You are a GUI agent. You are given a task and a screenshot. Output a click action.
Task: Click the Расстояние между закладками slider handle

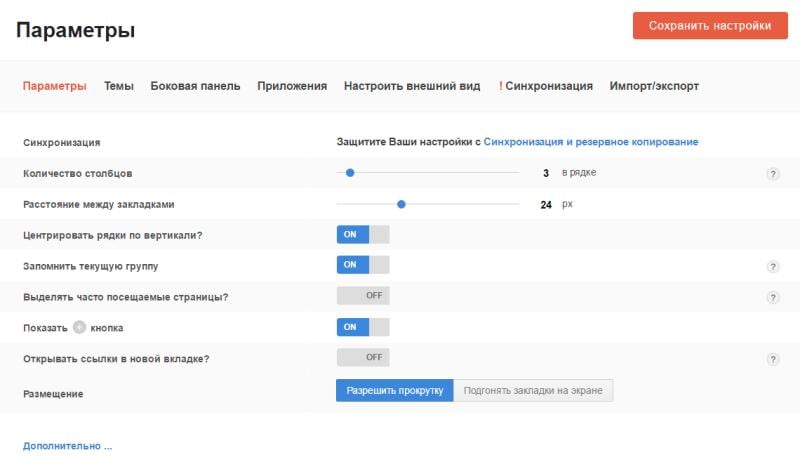[402, 204]
